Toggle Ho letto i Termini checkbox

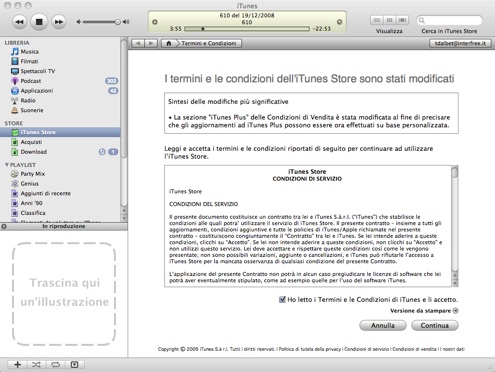click(x=282, y=299)
